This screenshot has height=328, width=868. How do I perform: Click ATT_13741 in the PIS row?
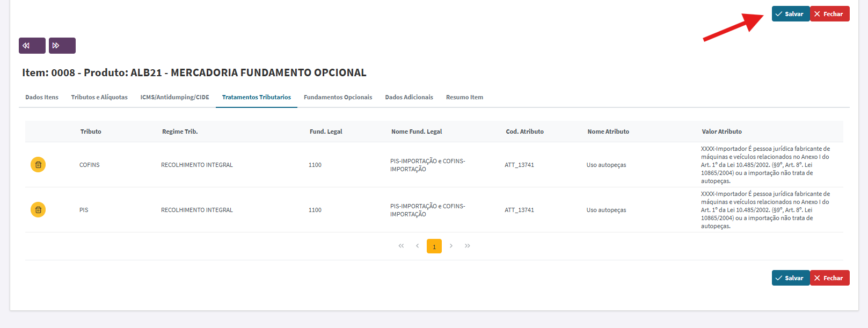[x=519, y=210]
